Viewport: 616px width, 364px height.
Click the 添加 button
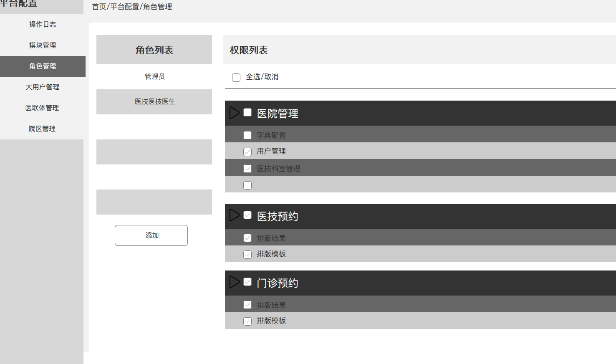pos(151,235)
